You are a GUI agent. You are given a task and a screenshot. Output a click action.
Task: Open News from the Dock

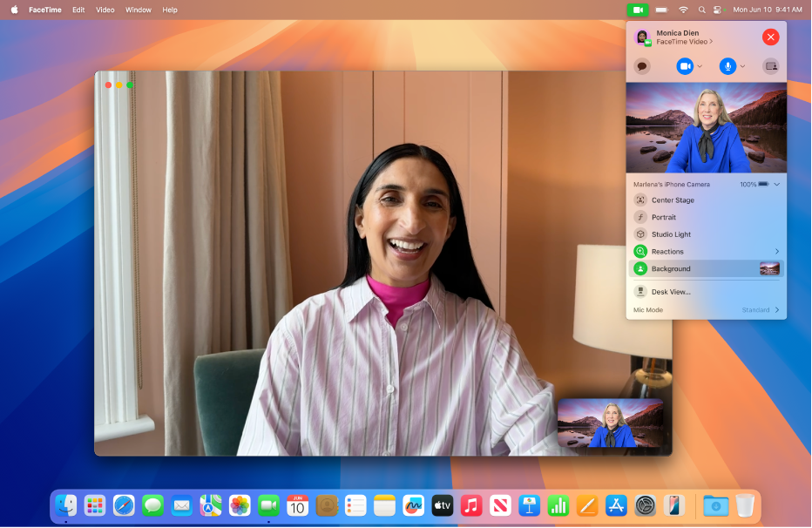(500, 505)
